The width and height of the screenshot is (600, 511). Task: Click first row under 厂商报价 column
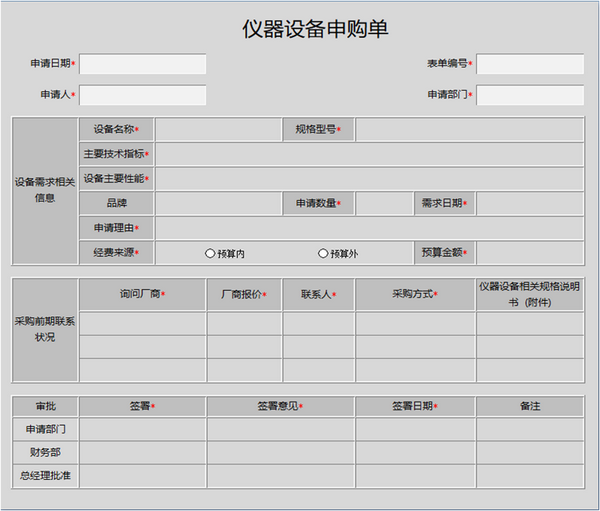(245, 324)
